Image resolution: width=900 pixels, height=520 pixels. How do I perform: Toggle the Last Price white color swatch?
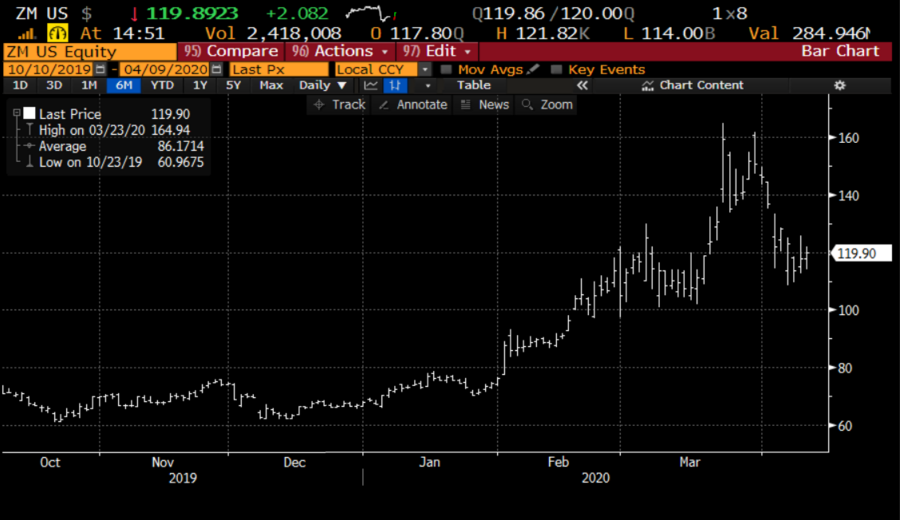(29, 113)
